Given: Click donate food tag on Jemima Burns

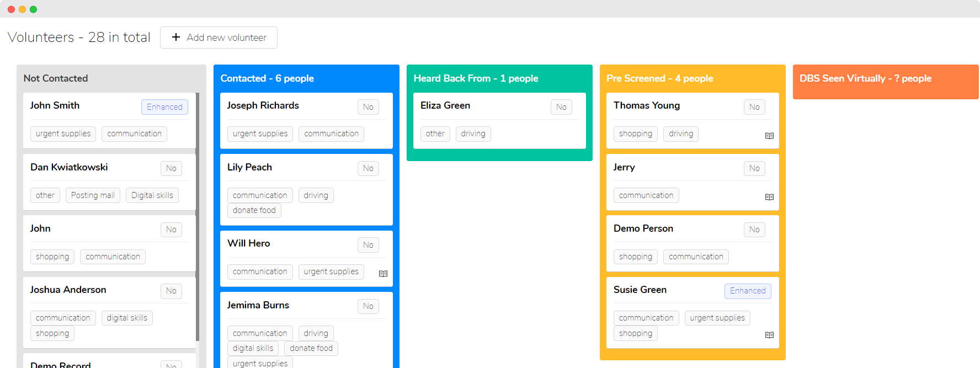Looking at the screenshot, I should pos(311,348).
